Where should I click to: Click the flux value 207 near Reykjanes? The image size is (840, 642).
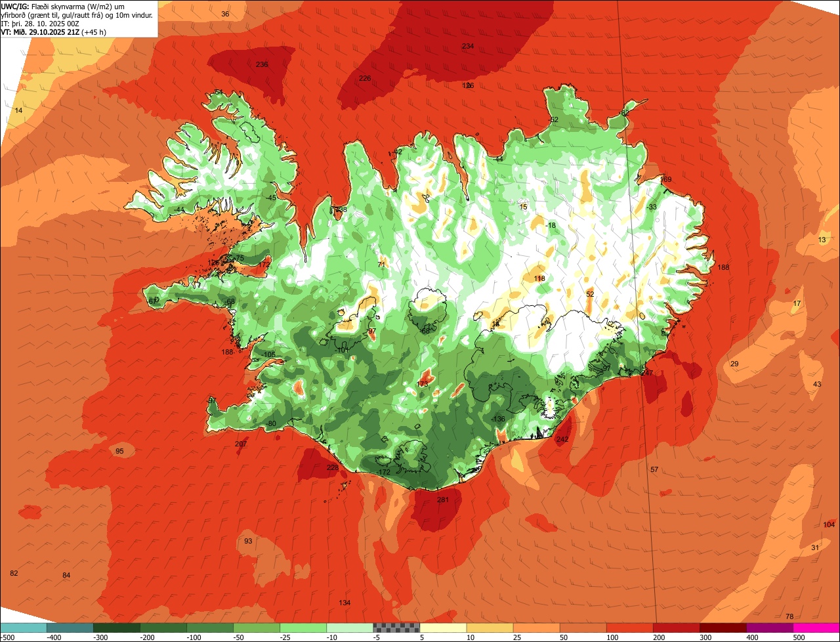click(241, 444)
